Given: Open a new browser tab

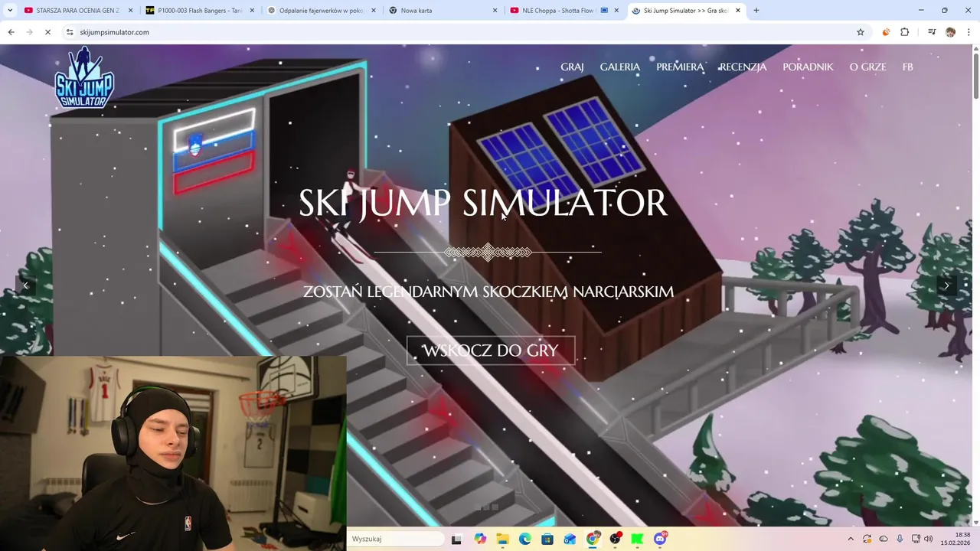Looking at the screenshot, I should 756,11.
